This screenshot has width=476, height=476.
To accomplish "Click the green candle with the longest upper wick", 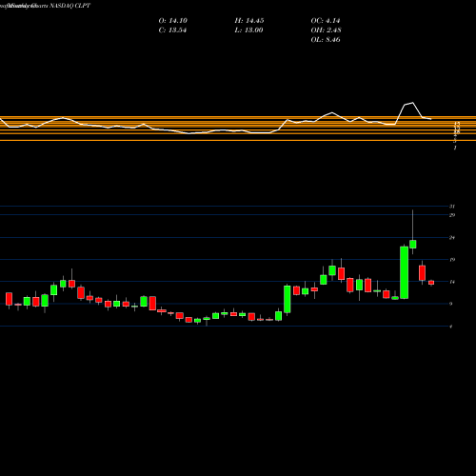I will coord(413,244).
